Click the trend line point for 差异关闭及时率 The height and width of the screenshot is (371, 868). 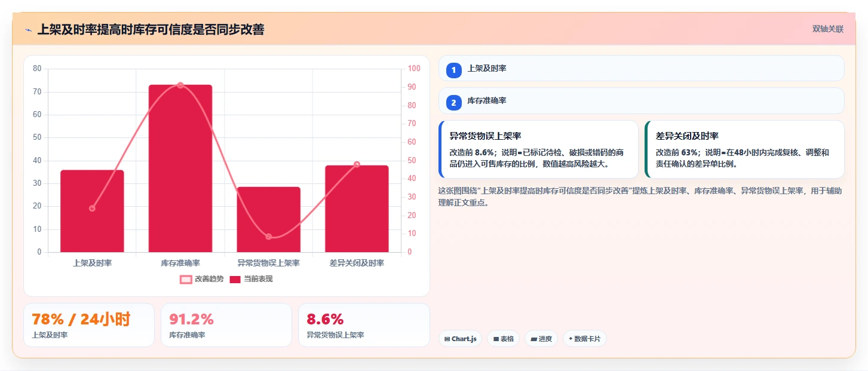[x=357, y=164]
